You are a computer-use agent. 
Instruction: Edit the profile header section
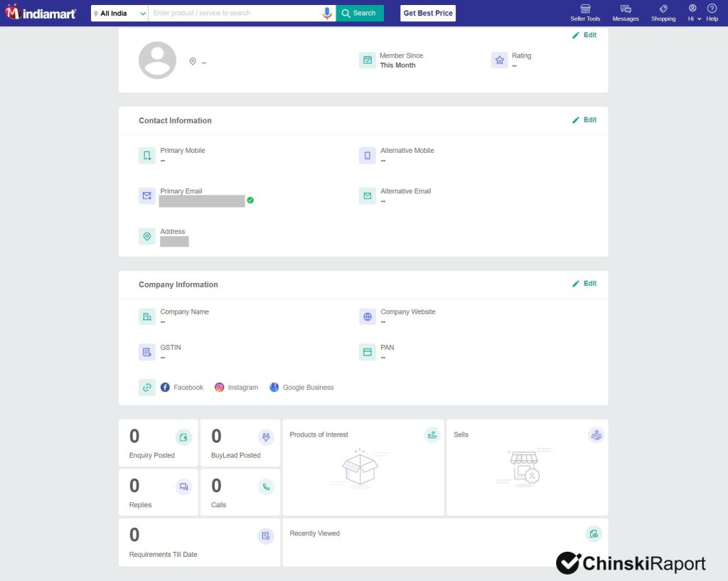(x=584, y=35)
